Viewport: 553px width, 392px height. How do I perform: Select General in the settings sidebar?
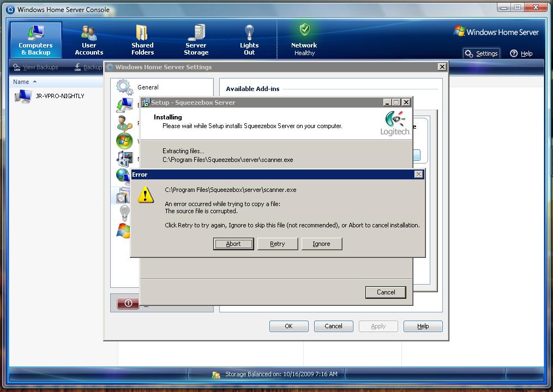pos(148,87)
